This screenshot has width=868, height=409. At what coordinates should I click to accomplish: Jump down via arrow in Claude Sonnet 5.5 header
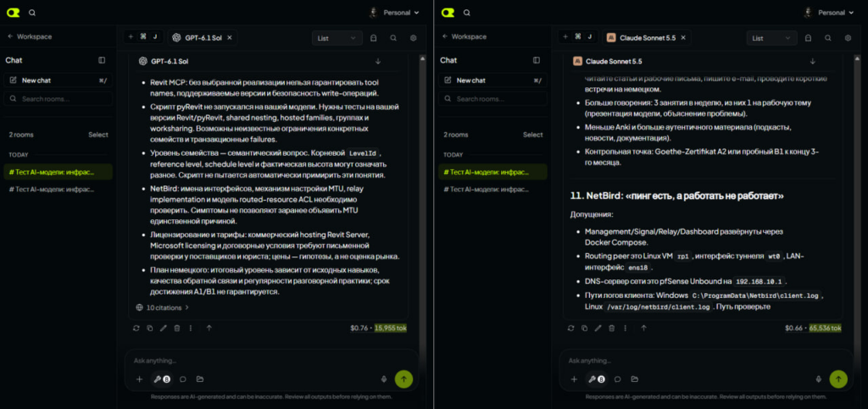pos(813,61)
